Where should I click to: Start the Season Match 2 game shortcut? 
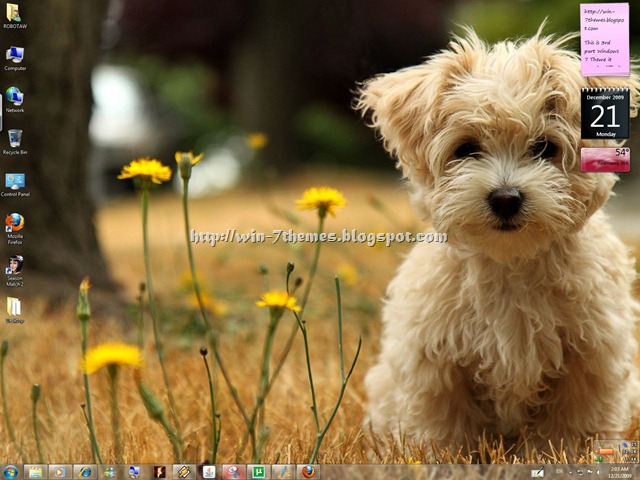pos(15,271)
